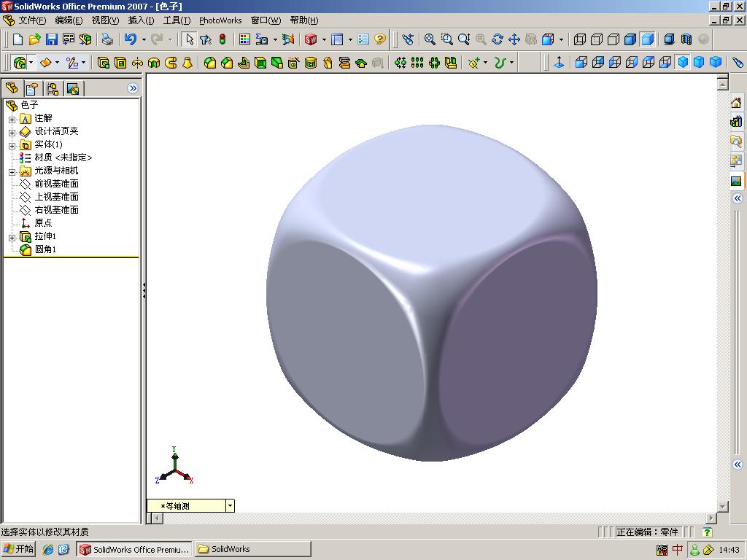The width and height of the screenshot is (747, 560).
Task: Select the Rotate View tool
Action: [498, 39]
